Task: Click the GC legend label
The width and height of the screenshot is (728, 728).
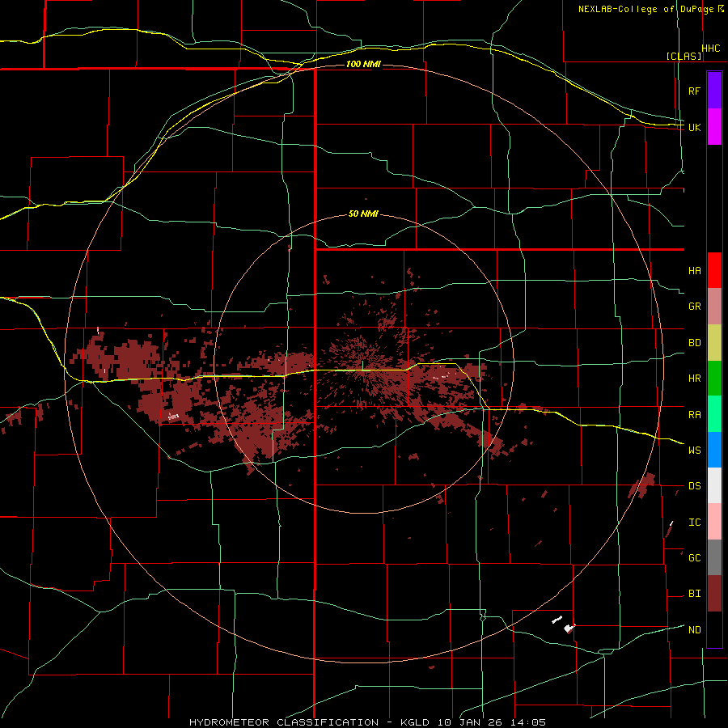Action: pyautogui.click(x=695, y=557)
